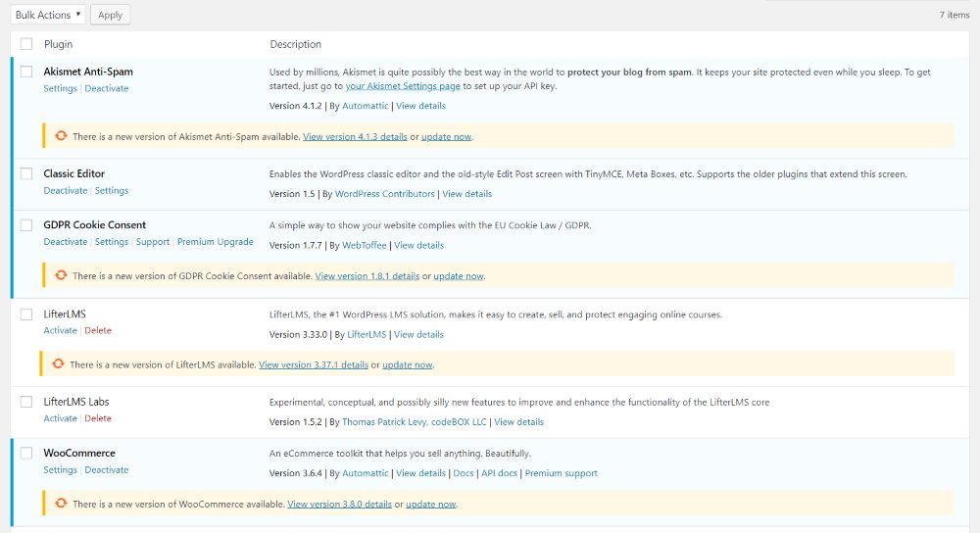Click the Description column header
The height and width of the screenshot is (533, 980).
coord(296,44)
